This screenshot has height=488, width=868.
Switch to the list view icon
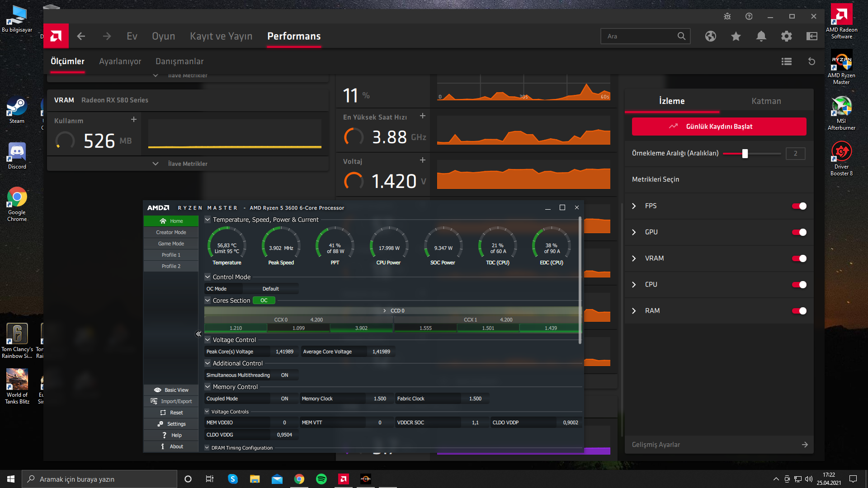point(787,61)
